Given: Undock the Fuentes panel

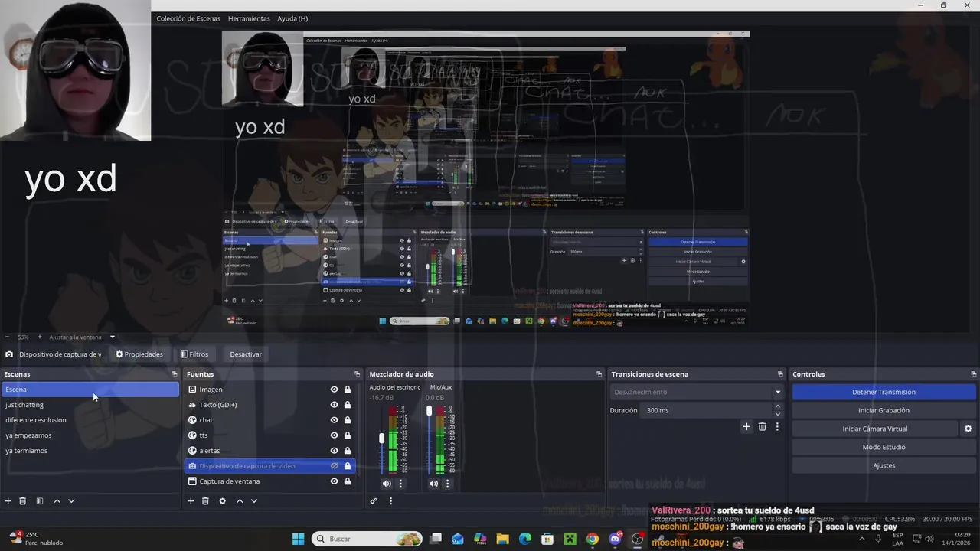Looking at the screenshot, I should (x=357, y=374).
